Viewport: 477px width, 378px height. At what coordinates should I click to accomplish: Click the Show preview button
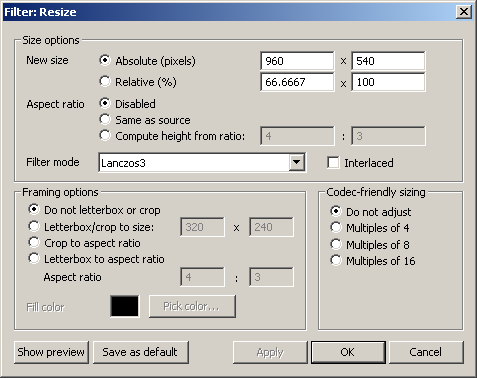[51, 352]
